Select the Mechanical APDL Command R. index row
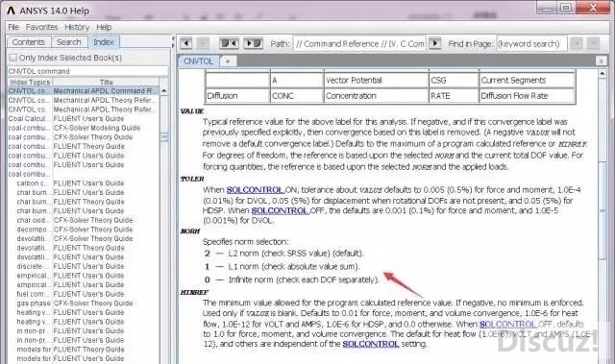Screen dimensions: 615x364 coord(84,90)
